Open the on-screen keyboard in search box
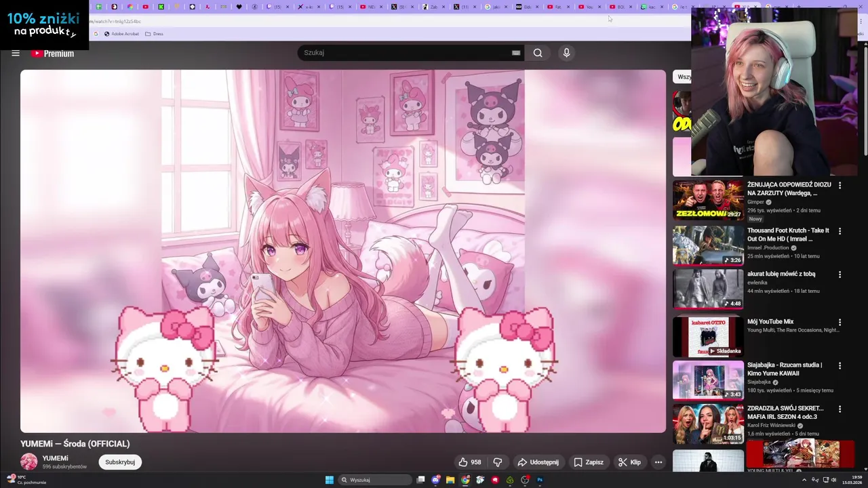This screenshot has width=868, height=488. (x=516, y=53)
